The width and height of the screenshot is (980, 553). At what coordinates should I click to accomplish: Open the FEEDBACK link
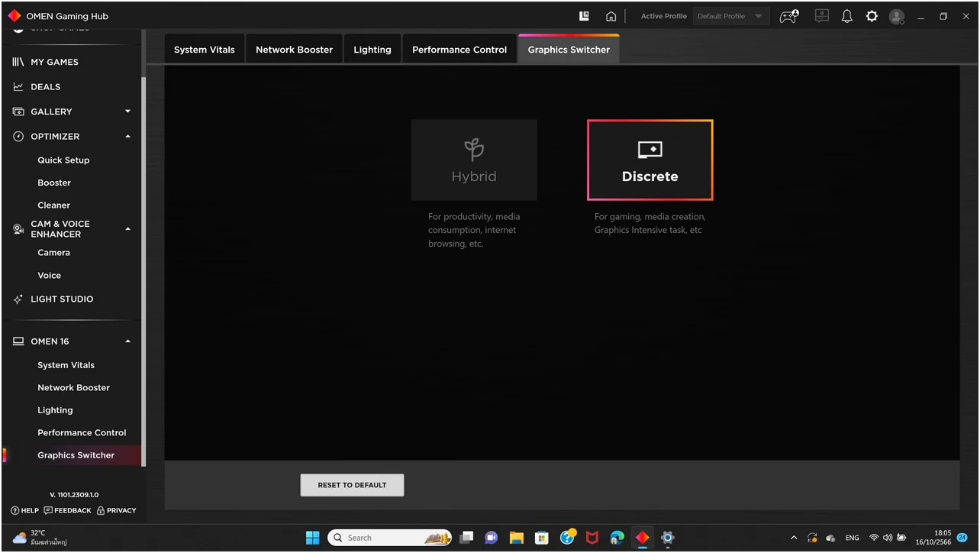pyautogui.click(x=68, y=510)
